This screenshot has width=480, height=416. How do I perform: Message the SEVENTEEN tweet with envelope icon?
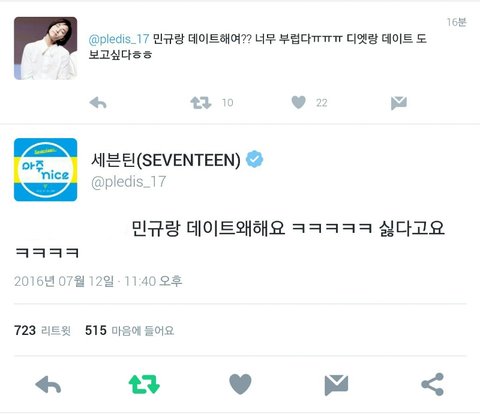coord(336,385)
